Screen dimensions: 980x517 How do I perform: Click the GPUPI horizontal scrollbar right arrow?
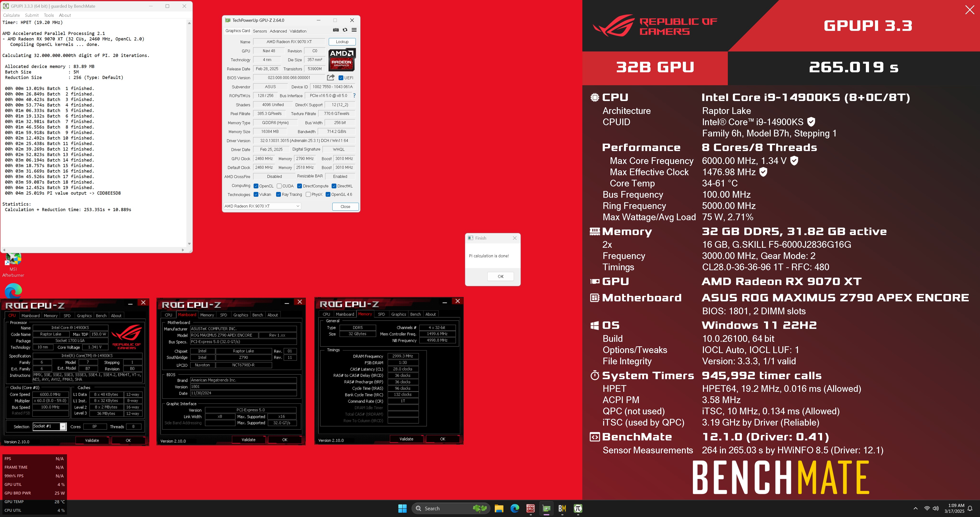click(183, 250)
